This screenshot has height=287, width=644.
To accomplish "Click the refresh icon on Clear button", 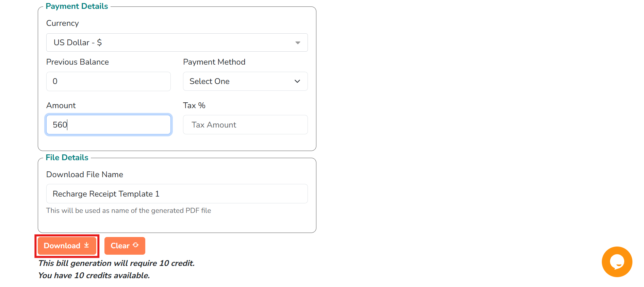I will (x=136, y=245).
